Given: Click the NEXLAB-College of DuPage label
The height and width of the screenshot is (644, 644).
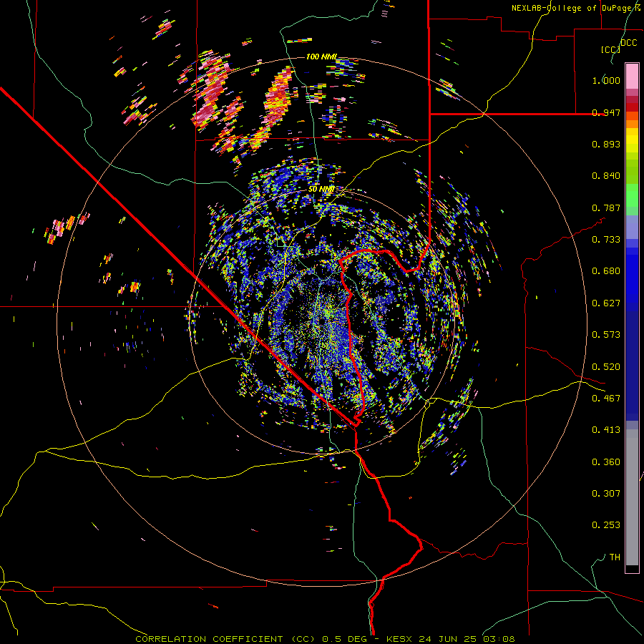Looking at the screenshot, I should click(572, 8).
